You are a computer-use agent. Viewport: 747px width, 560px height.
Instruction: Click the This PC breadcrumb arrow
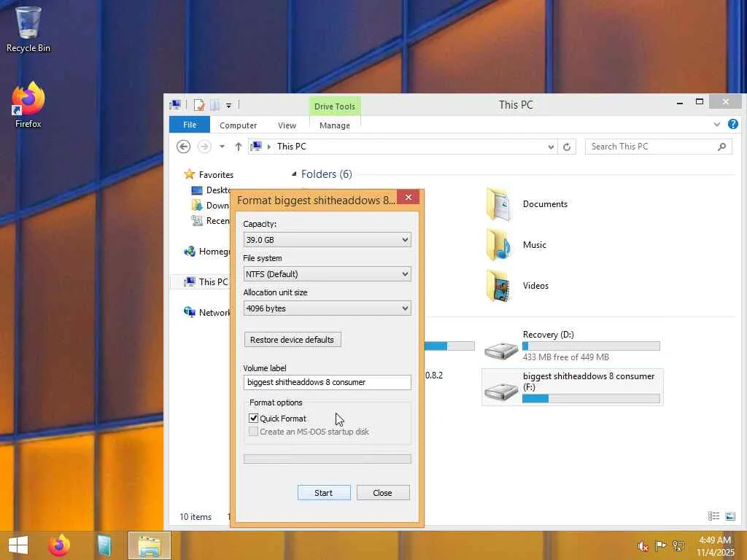268,147
